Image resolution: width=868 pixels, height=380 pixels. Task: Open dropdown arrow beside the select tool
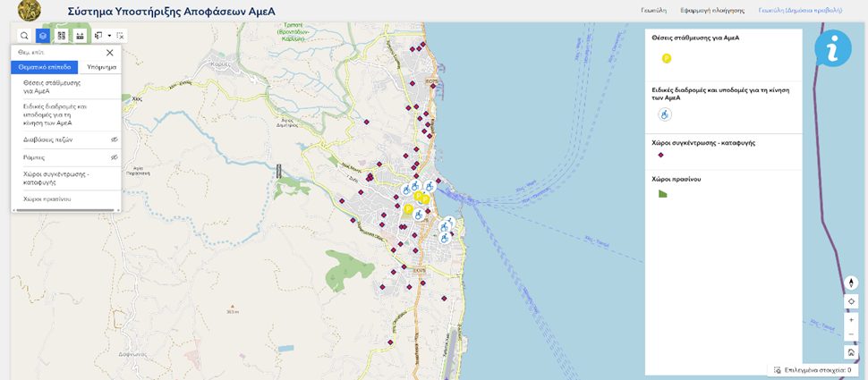coord(109,36)
